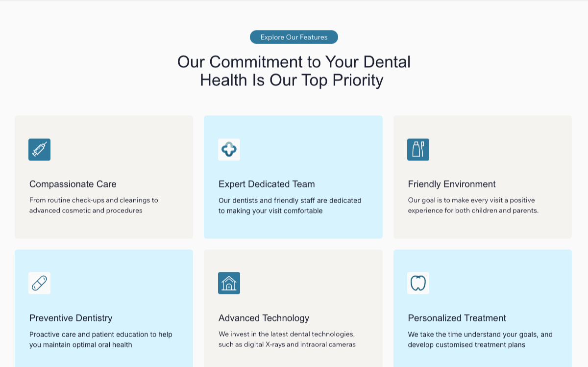
Task: Click the dentists and friendly staff description
Action: tap(290, 205)
